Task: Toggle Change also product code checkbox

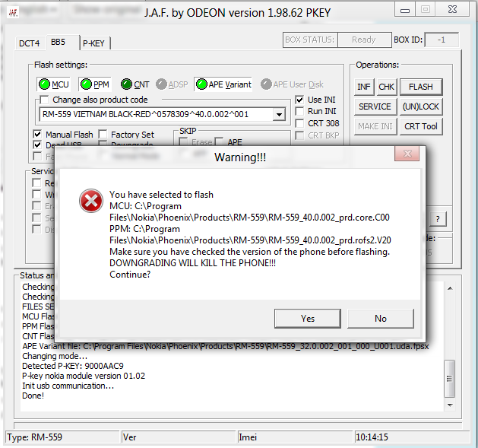Action: 44,100
